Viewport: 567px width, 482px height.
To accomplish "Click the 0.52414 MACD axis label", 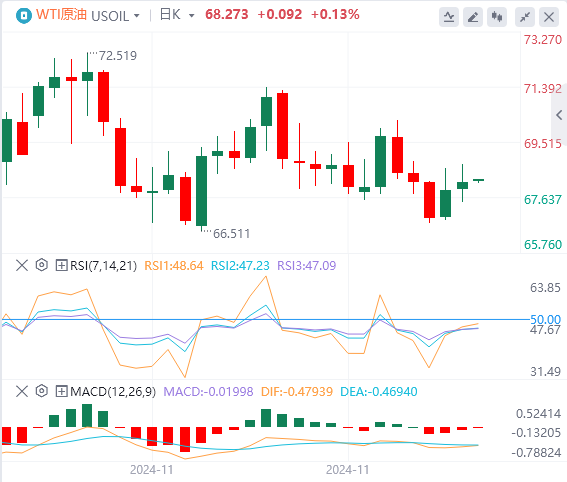I will point(538,414).
